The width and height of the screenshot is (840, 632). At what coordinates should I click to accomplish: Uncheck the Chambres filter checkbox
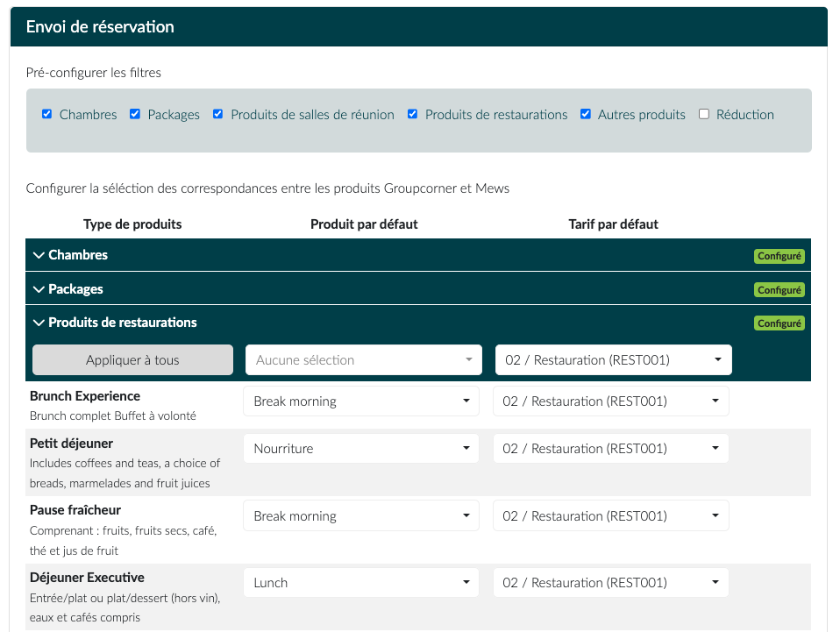pos(47,114)
